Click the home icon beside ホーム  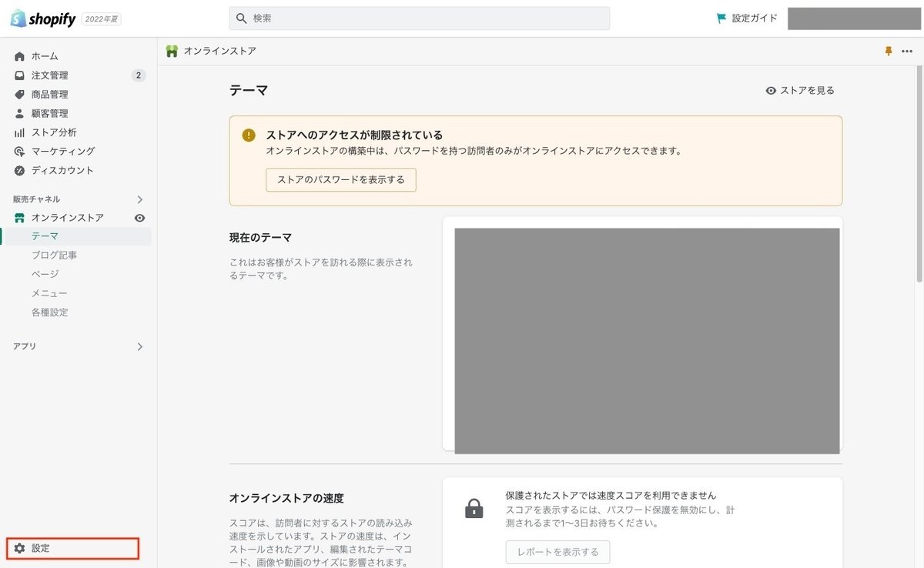click(19, 56)
